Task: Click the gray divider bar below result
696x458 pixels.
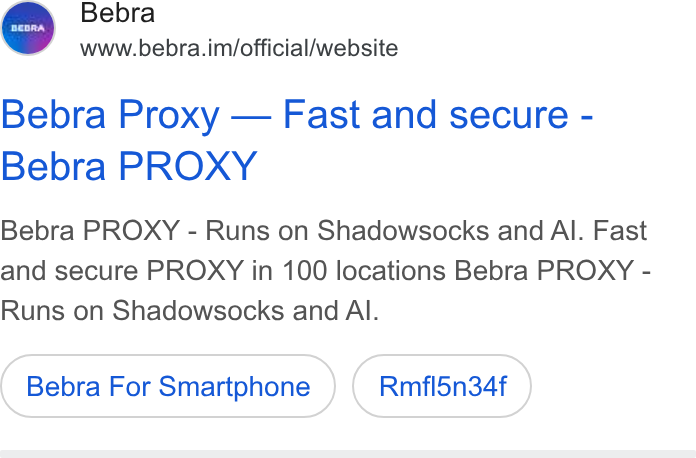Action: point(348,454)
